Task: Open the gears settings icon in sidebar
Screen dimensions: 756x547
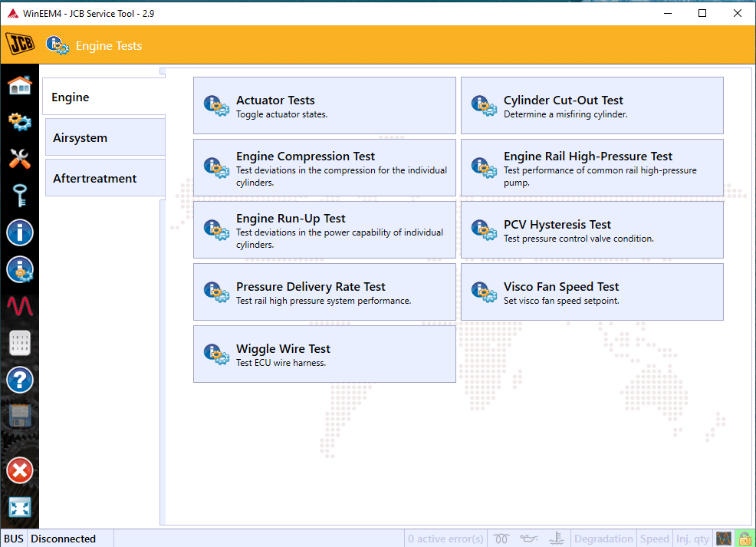Action: click(20, 121)
